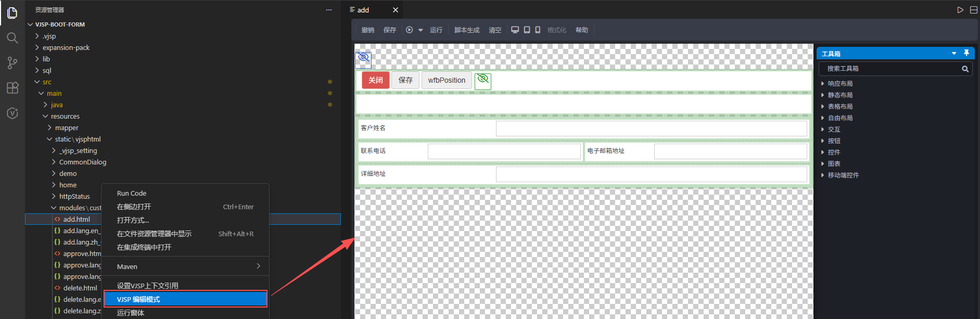Click the 客户姓名 input field
The height and width of the screenshot is (319, 980).
651,128
